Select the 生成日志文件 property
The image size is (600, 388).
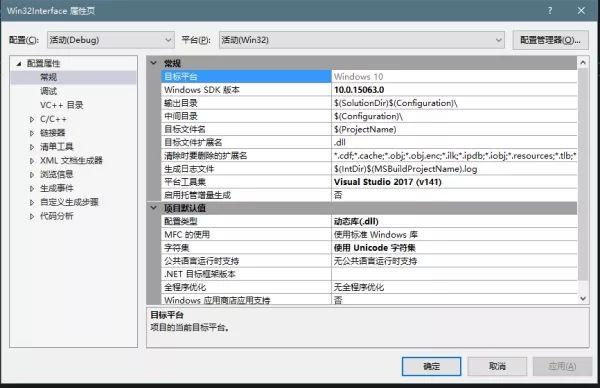(246, 169)
